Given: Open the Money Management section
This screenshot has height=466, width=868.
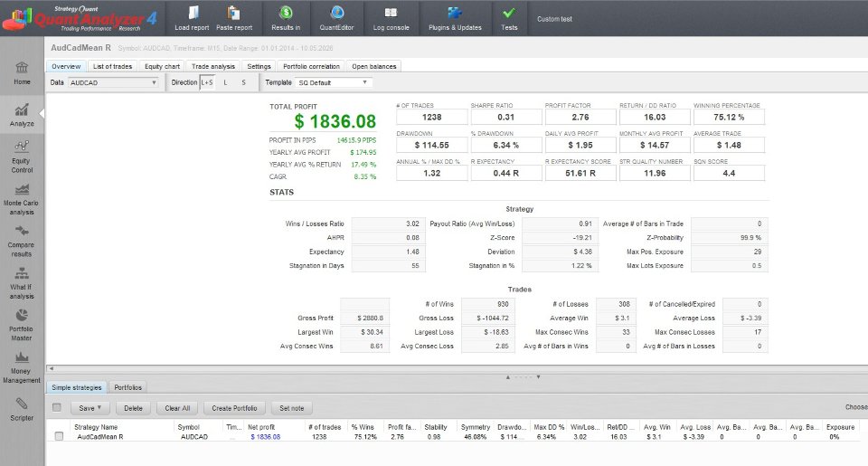Looking at the screenshot, I should [22, 366].
